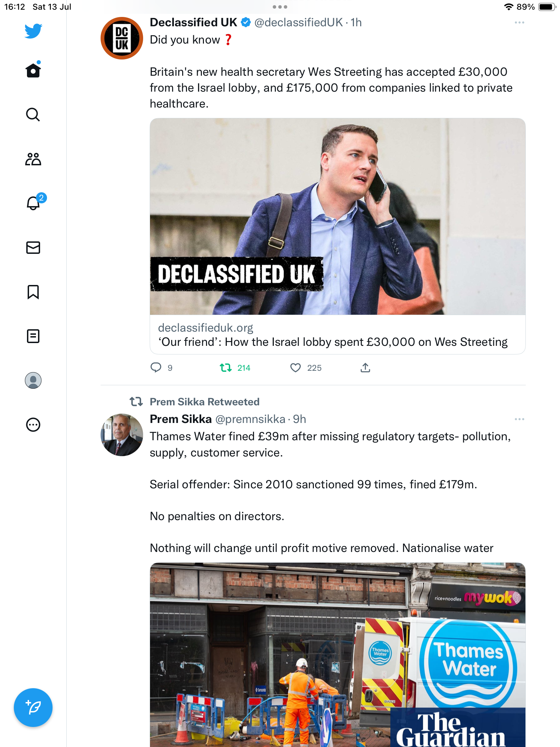Viewport: 560px width, 747px height.
Task: Open the Profile avatar icon in sidebar
Action: click(x=33, y=380)
